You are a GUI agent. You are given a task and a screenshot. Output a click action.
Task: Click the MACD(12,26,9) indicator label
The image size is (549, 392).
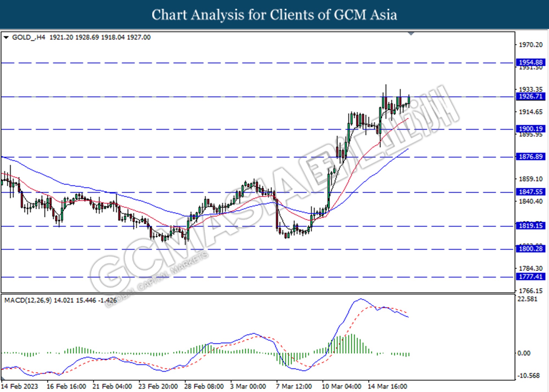(x=28, y=300)
